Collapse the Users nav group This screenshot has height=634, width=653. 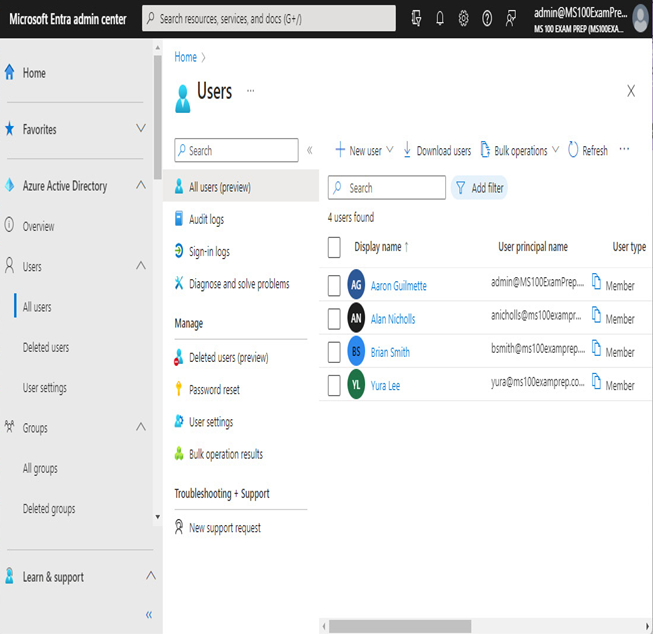141,265
